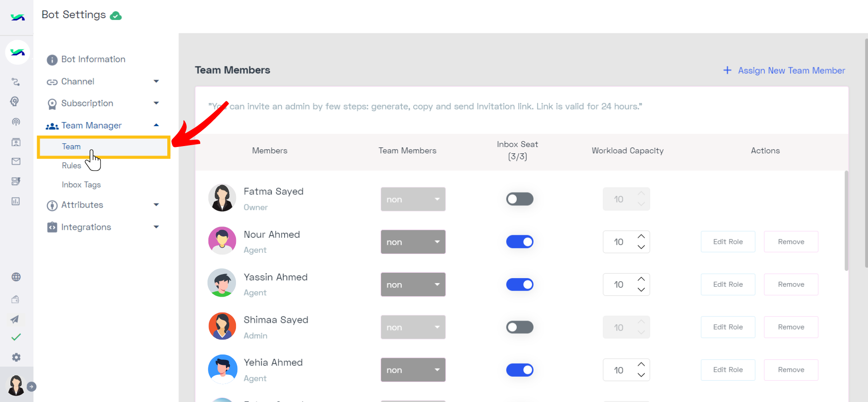Disable inbox seat for Yehia Ahmed
This screenshot has height=402, width=868.
[519, 370]
